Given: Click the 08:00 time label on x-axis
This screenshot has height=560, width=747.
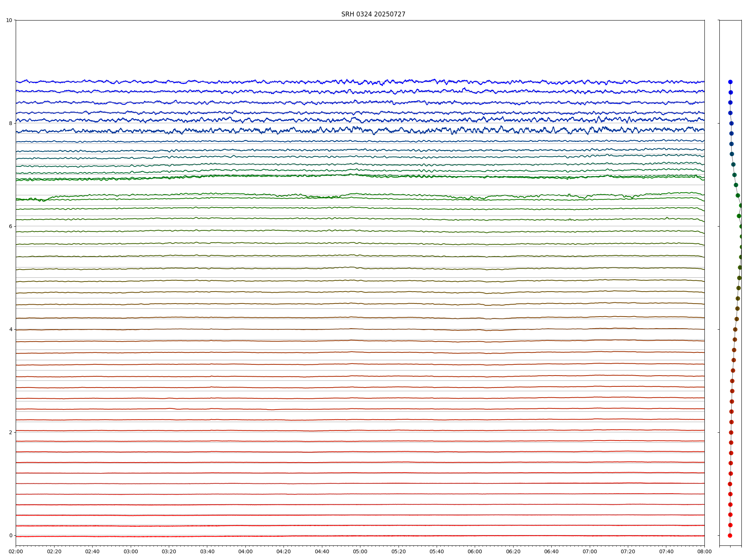Looking at the screenshot, I should click(704, 551).
